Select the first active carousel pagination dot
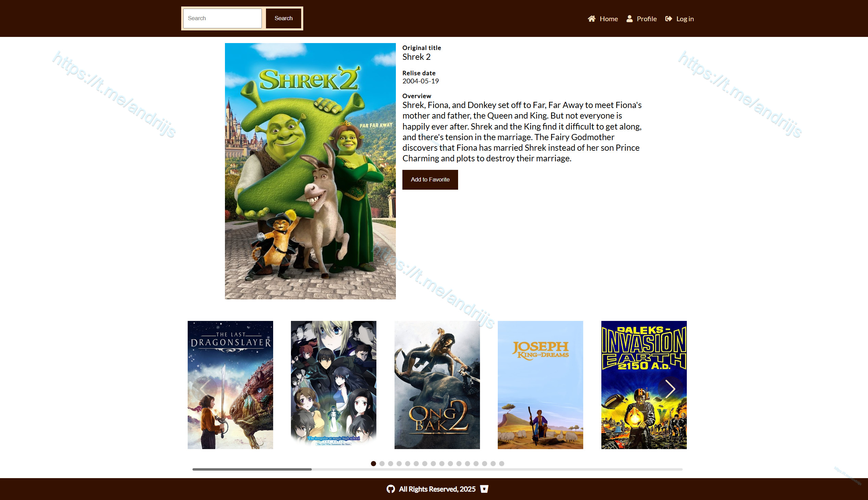 click(x=373, y=463)
